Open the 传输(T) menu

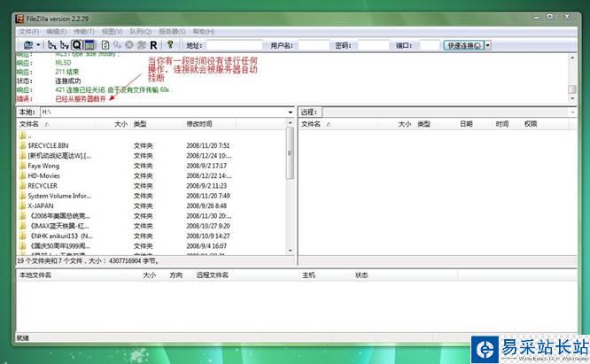point(84,32)
